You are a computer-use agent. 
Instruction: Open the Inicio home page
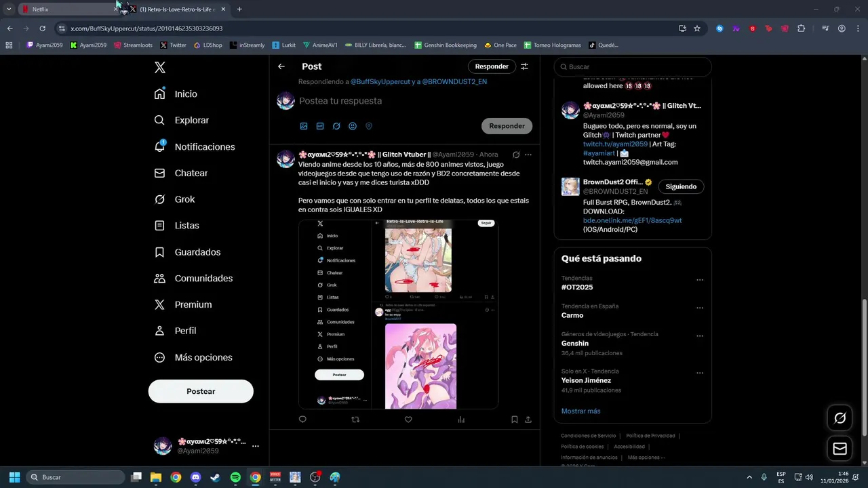click(x=176, y=94)
